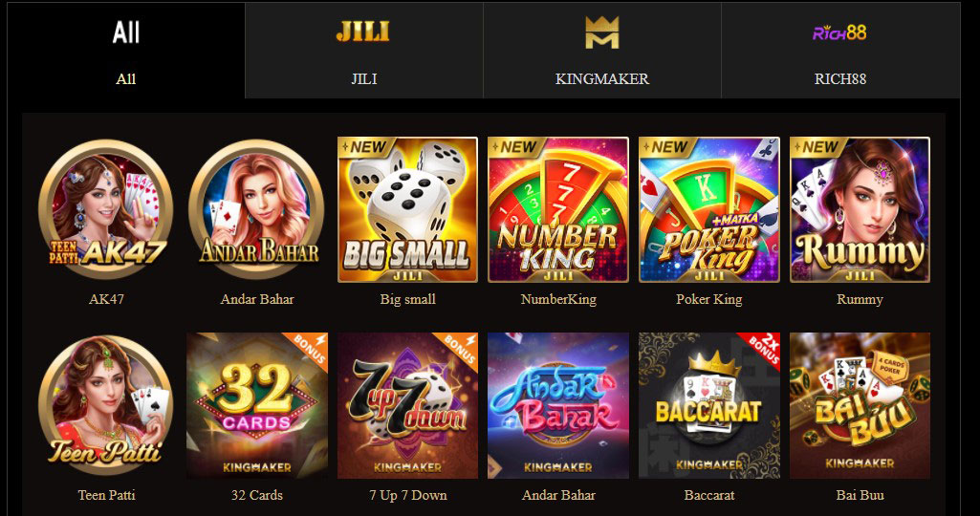Click the Rummy text label

point(860,299)
